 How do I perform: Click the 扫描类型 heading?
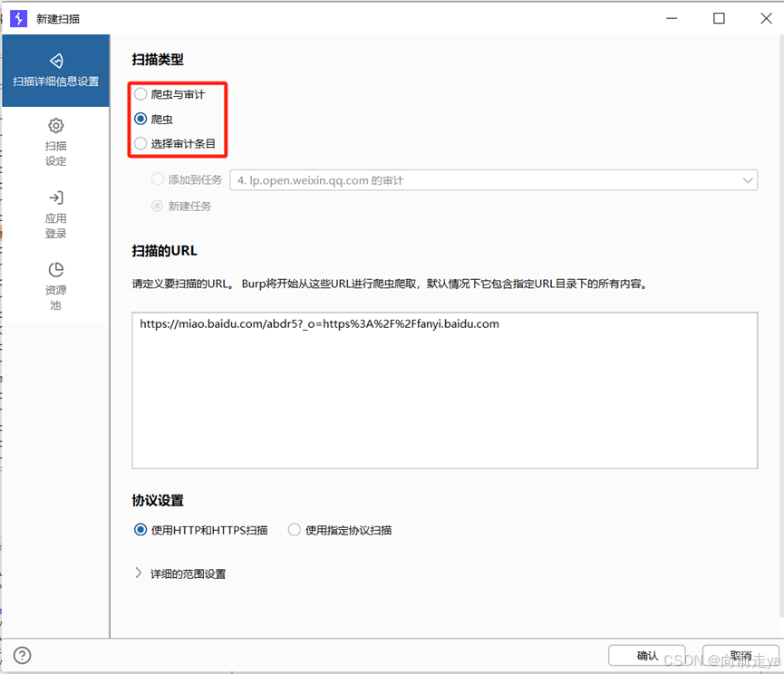[158, 60]
